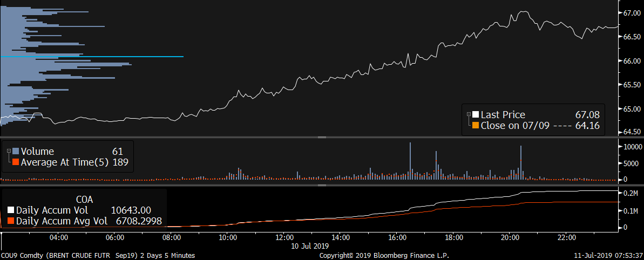
Task: Click the 'Average At Time(5)' legend label
Action: (65, 162)
